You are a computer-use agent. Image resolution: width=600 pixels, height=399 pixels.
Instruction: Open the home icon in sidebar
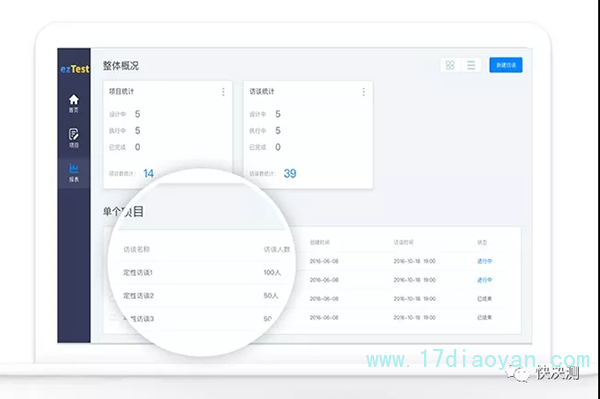(73, 103)
